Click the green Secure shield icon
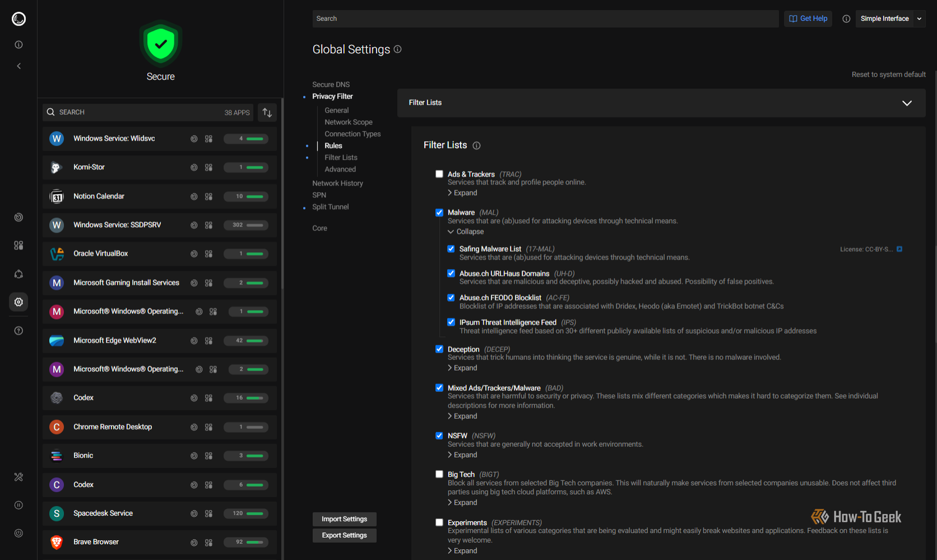Screen dimensions: 937x560 [x=161, y=44]
